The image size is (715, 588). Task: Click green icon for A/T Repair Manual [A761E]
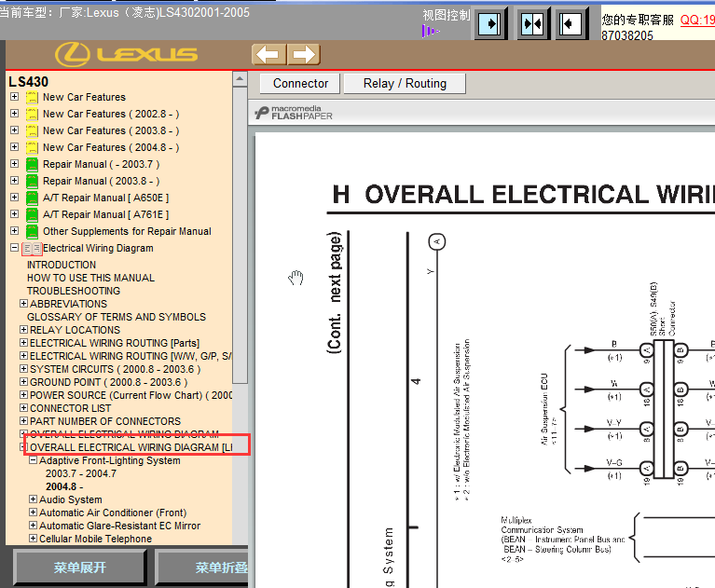click(x=32, y=214)
